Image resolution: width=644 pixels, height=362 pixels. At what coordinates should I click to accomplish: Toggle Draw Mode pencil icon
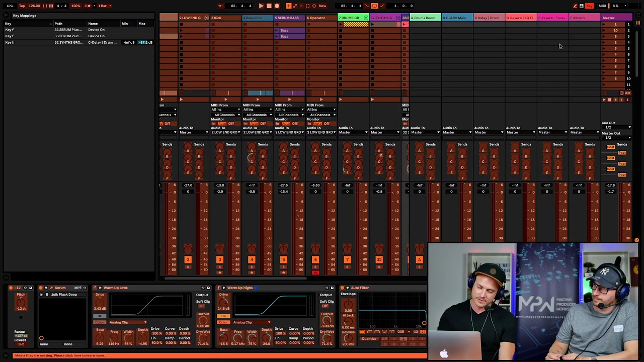point(575,6)
